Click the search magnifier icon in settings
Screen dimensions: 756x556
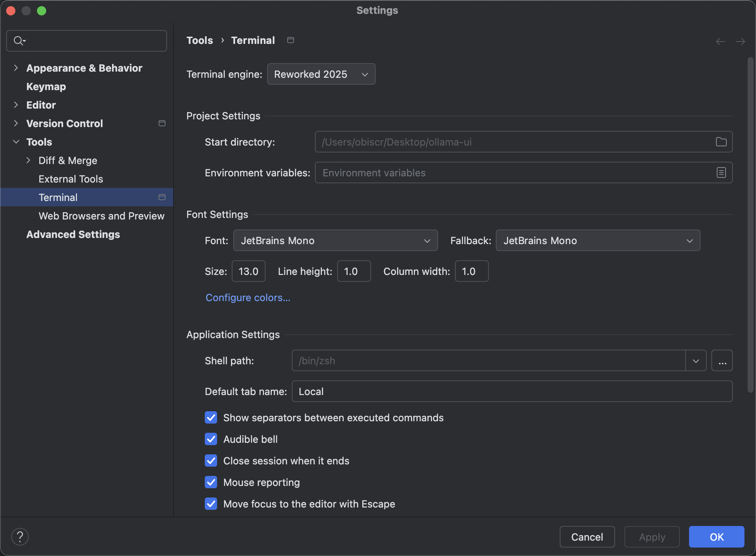(19, 40)
